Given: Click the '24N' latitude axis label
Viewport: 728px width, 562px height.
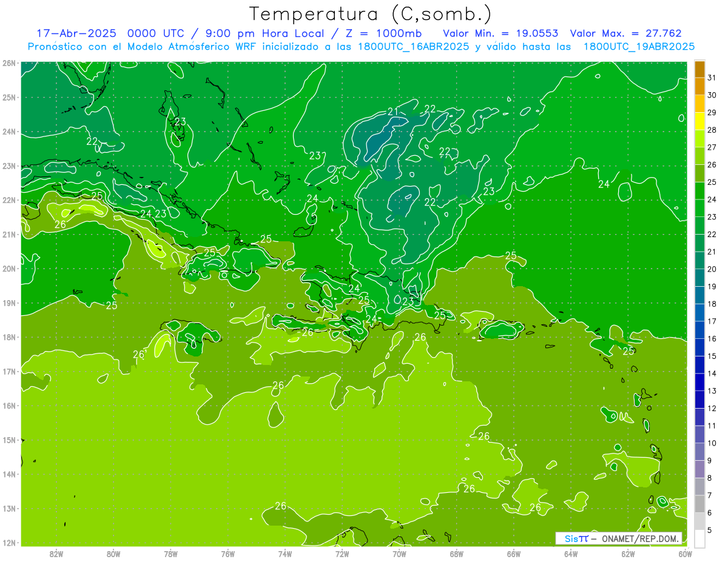Looking at the screenshot, I should pos(9,132).
